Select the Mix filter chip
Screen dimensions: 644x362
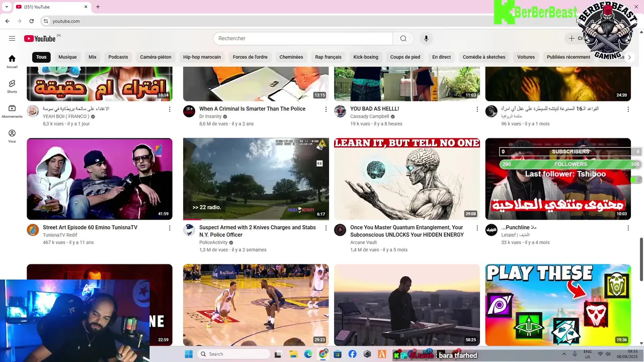point(93,57)
